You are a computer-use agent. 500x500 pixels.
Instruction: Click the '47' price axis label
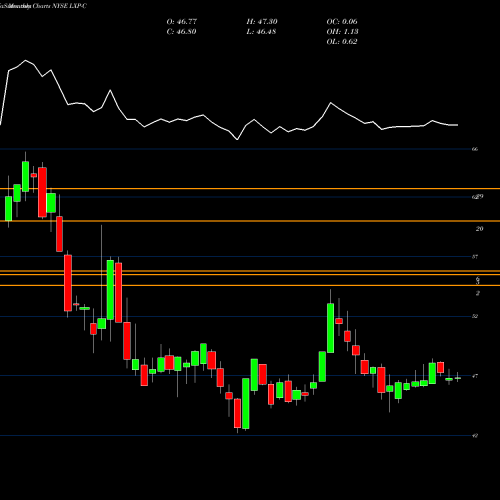click(x=475, y=376)
